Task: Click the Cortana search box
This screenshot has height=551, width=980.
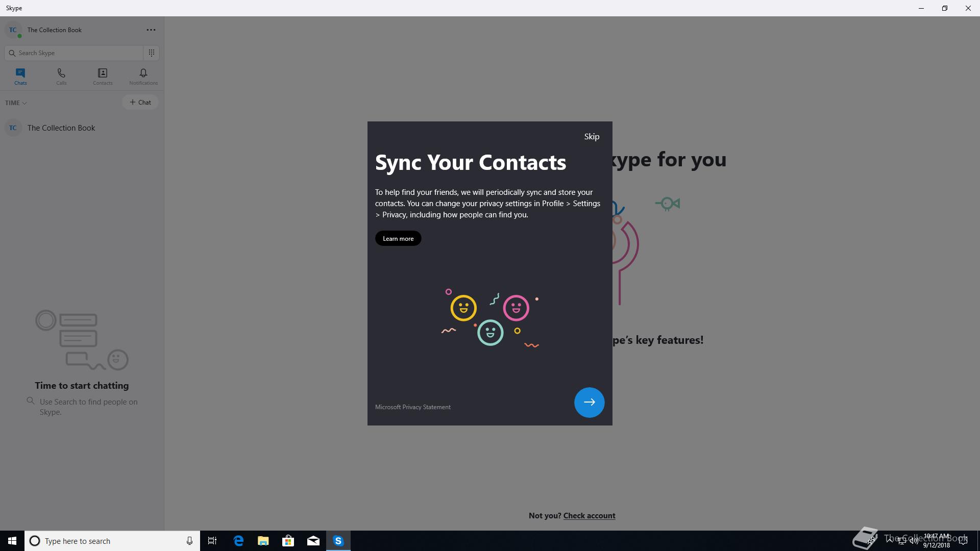Action: [x=112, y=541]
